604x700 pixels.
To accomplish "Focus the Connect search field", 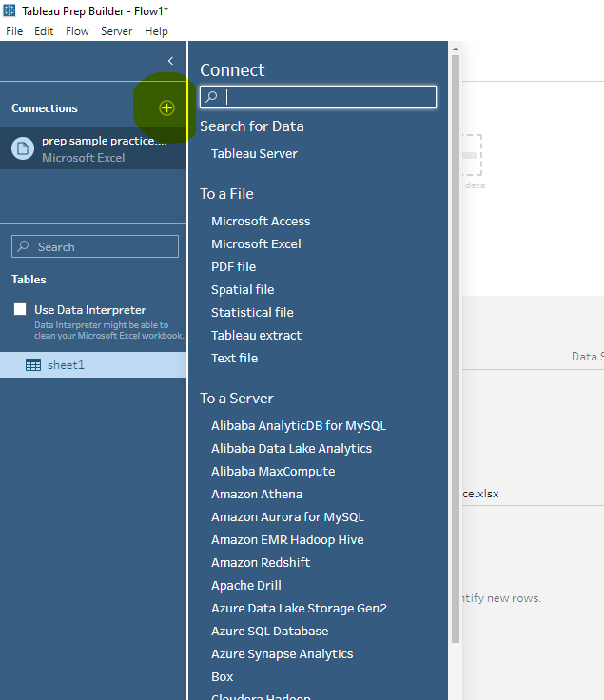I will (x=318, y=97).
